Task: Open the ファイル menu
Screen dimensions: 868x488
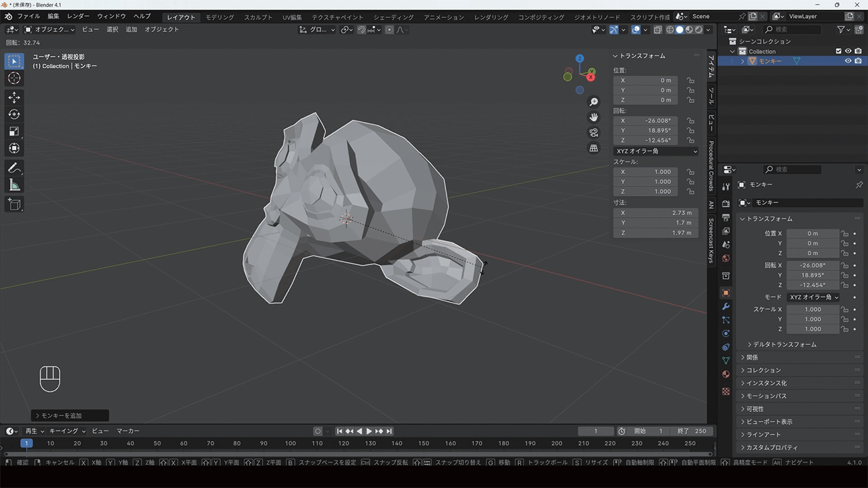Action: point(28,16)
